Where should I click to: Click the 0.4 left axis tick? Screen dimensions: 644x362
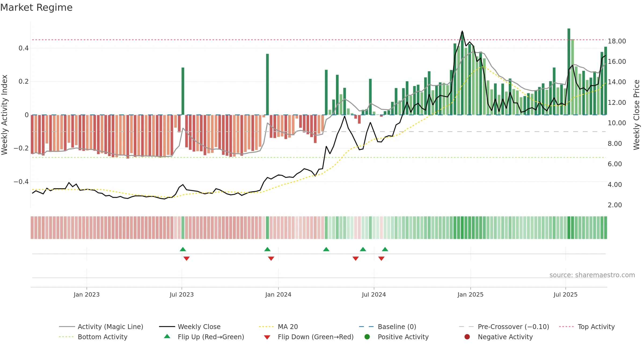(24, 48)
